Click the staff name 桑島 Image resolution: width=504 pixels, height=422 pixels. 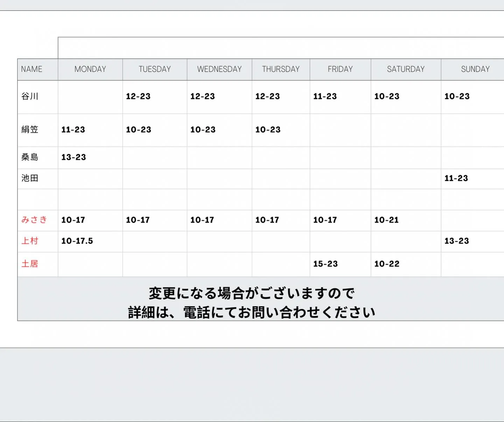pyautogui.click(x=29, y=157)
